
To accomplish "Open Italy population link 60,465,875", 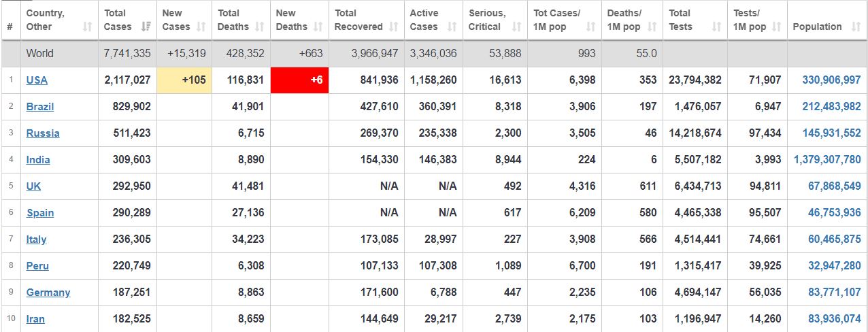I will tap(835, 239).
